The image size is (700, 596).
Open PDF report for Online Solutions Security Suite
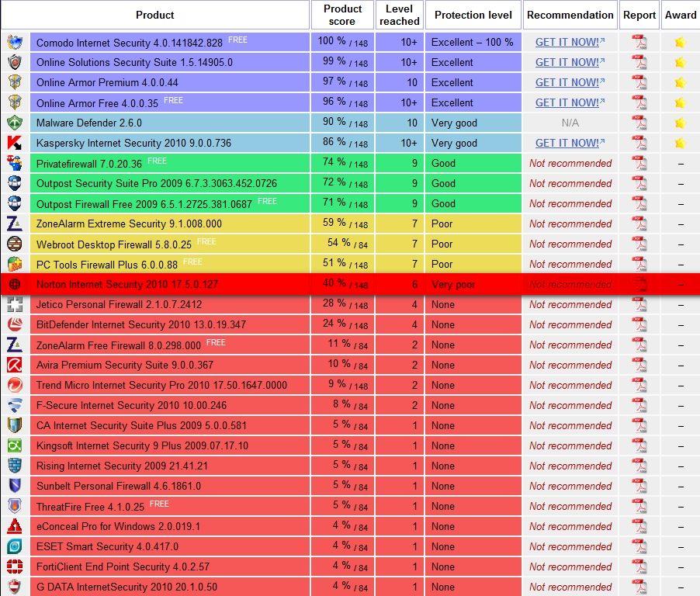tap(639, 63)
